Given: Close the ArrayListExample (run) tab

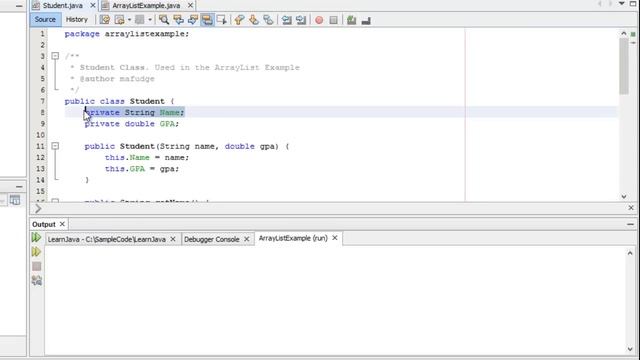Looking at the screenshot, I should 335,238.
